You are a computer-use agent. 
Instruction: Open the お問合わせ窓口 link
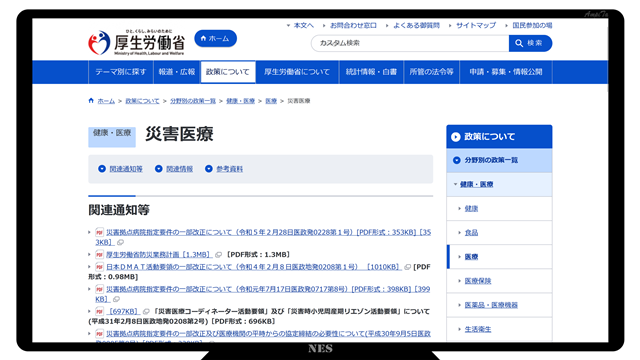coord(353,25)
